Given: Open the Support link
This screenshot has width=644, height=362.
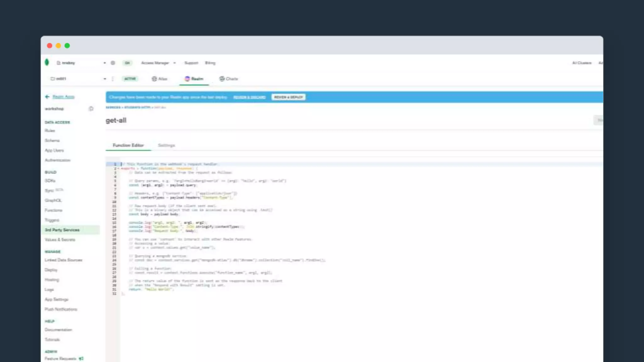Looking at the screenshot, I should (x=191, y=63).
